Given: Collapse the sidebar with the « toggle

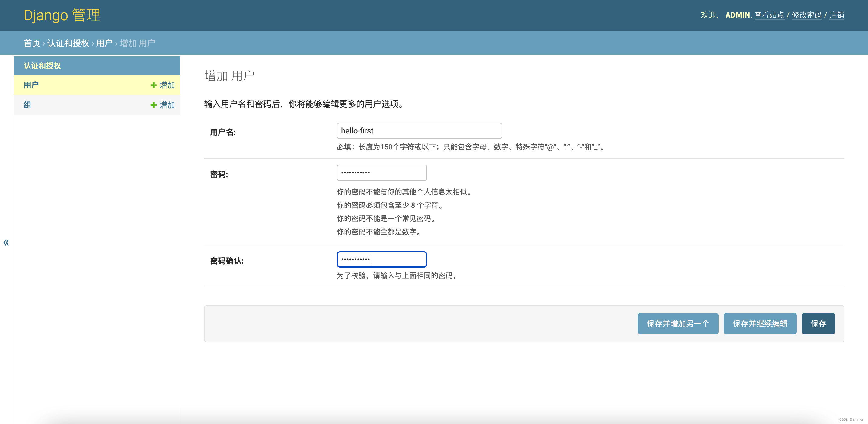Looking at the screenshot, I should pyautogui.click(x=6, y=242).
